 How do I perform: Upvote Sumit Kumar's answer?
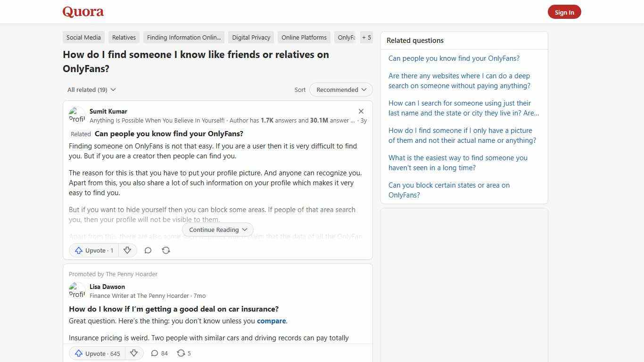coord(94,250)
